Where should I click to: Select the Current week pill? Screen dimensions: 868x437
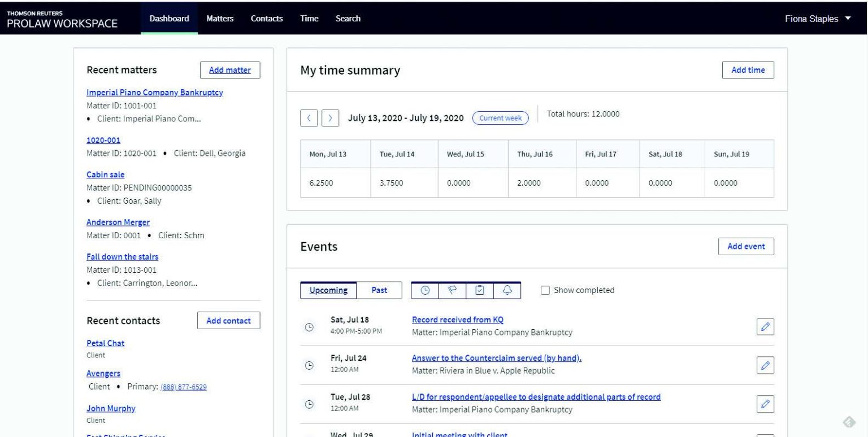coord(500,118)
